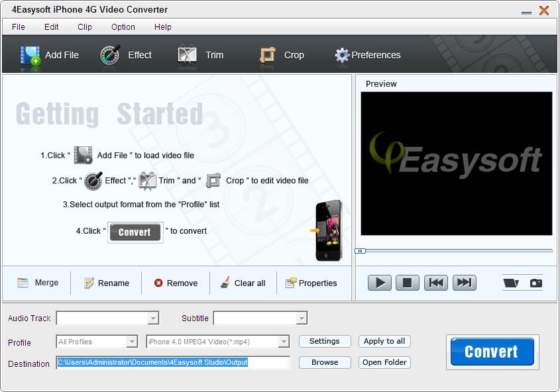The width and height of the screenshot is (560, 392).
Task: Click the Add File toolbar icon
Action: [x=30, y=55]
